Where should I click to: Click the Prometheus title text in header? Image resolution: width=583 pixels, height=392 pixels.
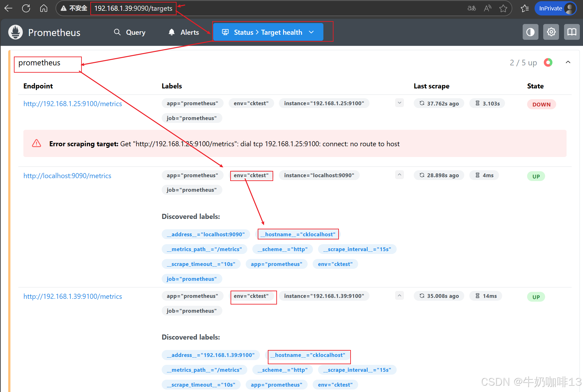point(54,33)
